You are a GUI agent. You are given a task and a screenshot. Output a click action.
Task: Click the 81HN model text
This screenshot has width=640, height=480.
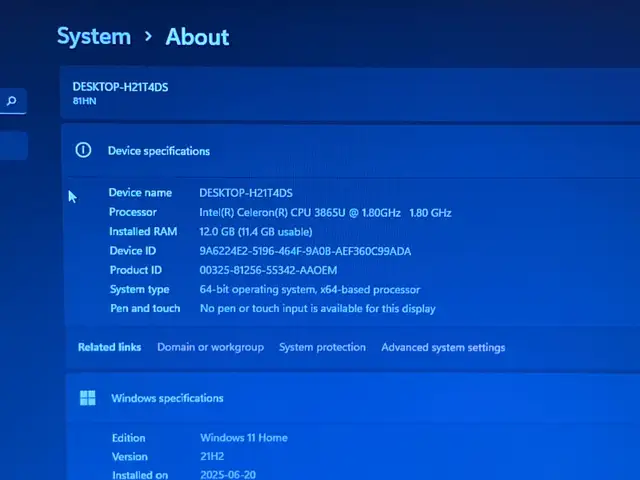[x=84, y=101]
